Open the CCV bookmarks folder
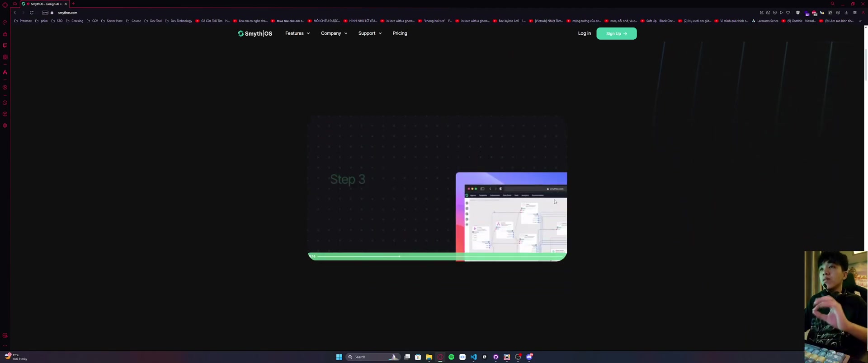 (x=92, y=21)
